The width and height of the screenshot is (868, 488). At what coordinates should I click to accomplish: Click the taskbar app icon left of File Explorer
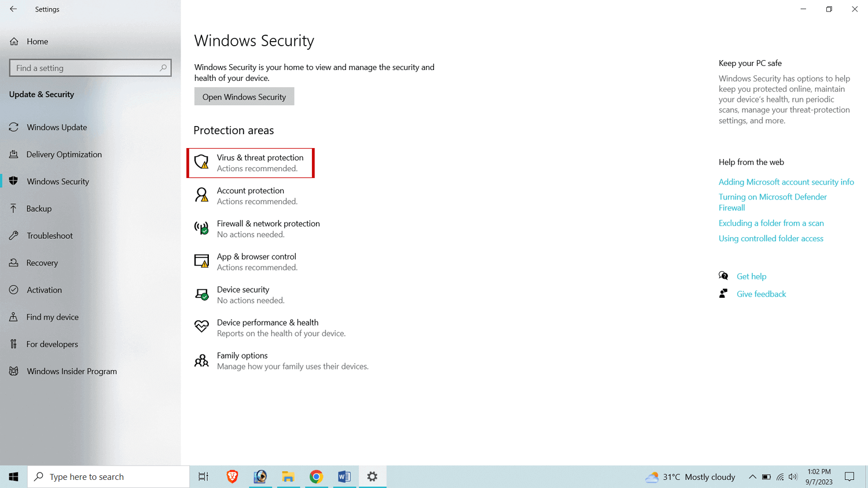260,477
